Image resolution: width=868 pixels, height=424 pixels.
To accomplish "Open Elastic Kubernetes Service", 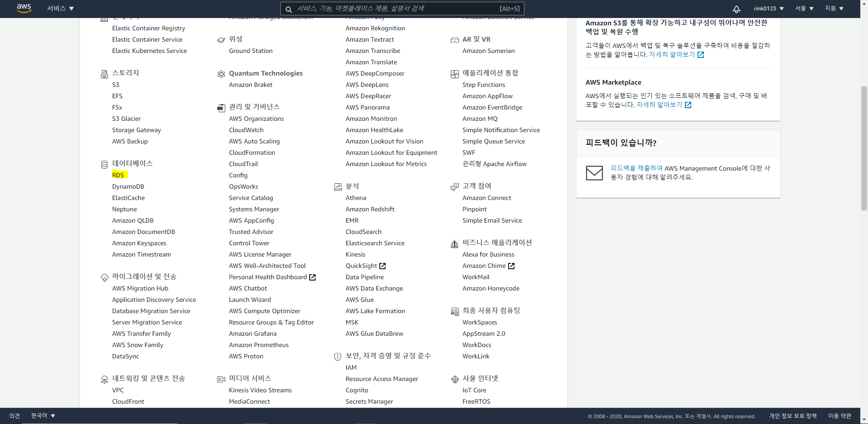I will click(149, 51).
